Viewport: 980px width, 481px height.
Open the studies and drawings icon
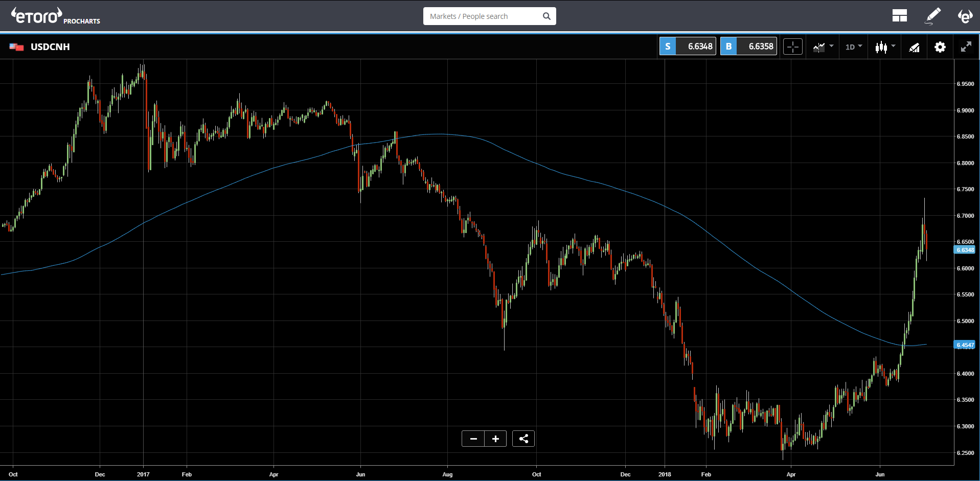click(914, 47)
